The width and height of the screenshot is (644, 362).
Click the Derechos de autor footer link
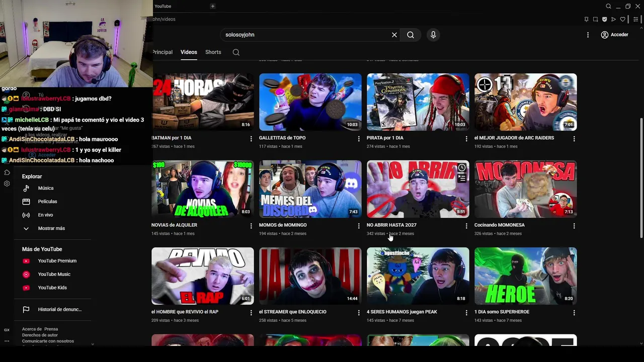tap(40, 335)
